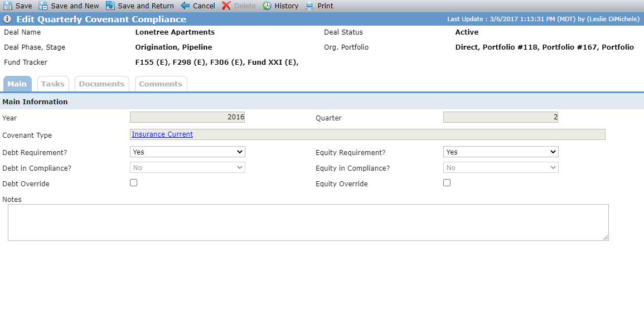Open the Equity Requirement dropdown

click(x=501, y=152)
